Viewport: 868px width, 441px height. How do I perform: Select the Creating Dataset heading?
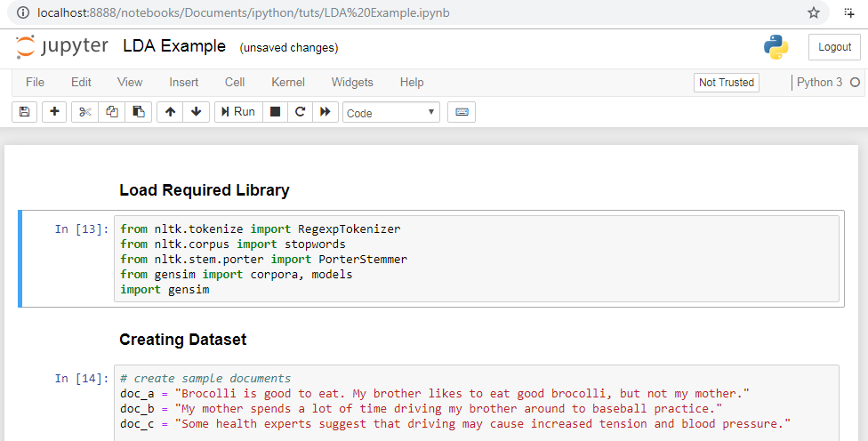[182, 339]
